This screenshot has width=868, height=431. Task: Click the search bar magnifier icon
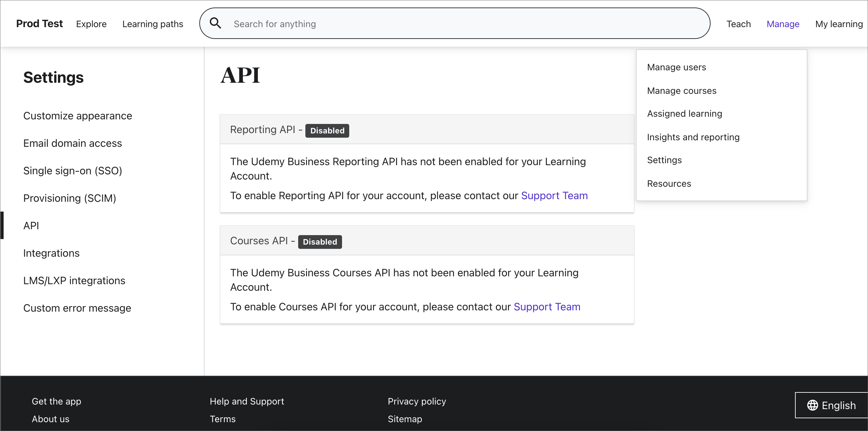(x=216, y=24)
